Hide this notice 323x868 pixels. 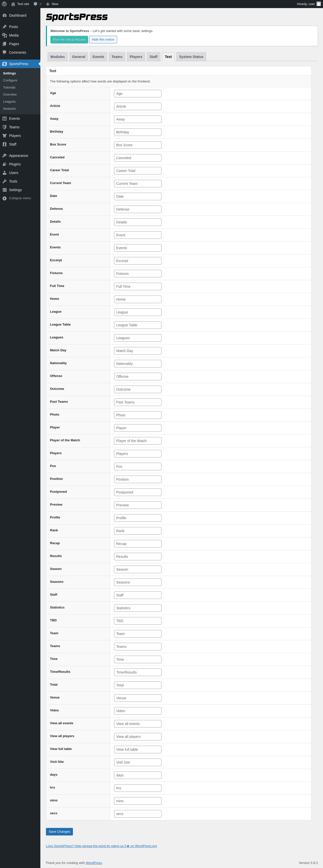coord(103,39)
